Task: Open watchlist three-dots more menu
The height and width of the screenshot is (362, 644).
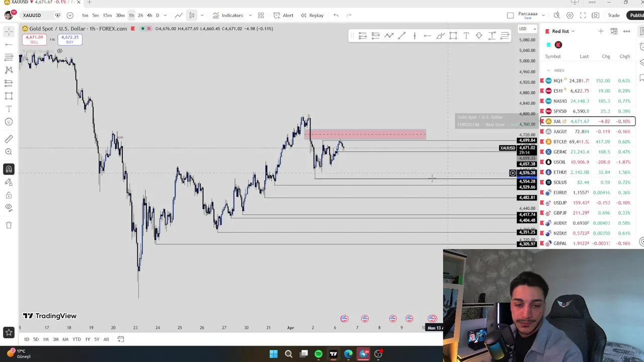Action: pyautogui.click(x=626, y=31)
